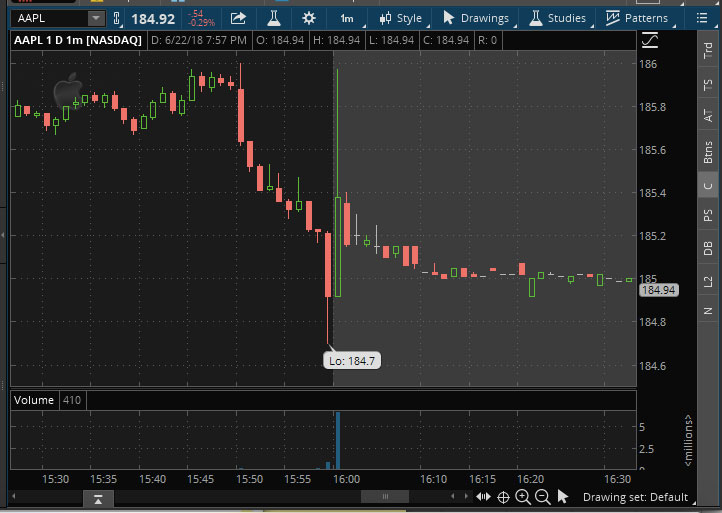
Task: Open the 1m timeframe dropdown
Action: 348,18
